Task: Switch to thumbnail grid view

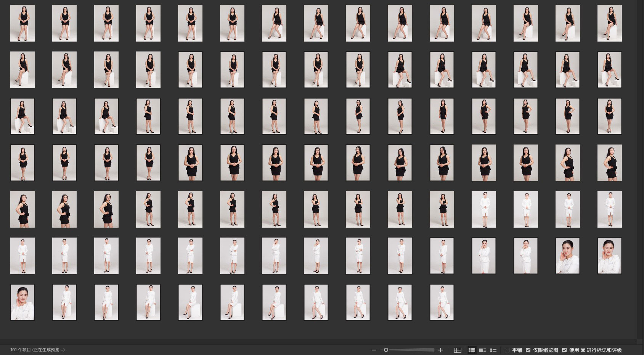Action: pyautogui.click(x=472, y=350)
